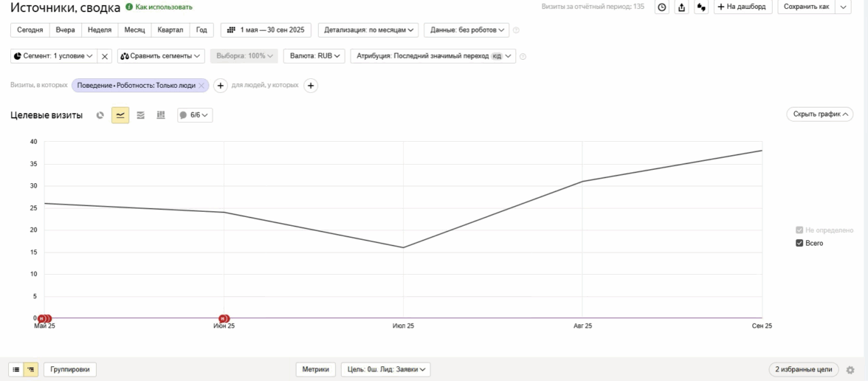Select the pie chart view icon
868x381 pixels.
click(x=100, y=115)
